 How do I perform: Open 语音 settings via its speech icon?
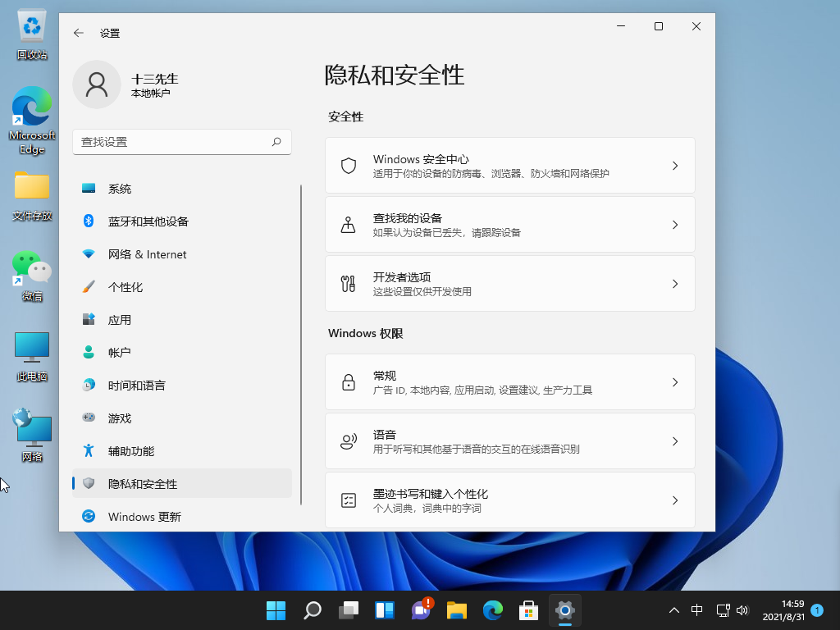(350, 441)
